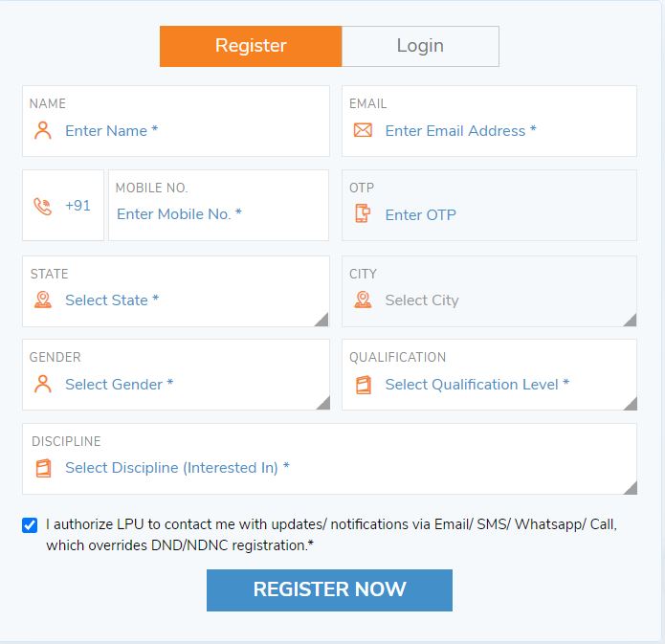Expand the Select Discipline (Interested In) dropdown
Viewport: 665px width, 644px height.
(329, 468)
